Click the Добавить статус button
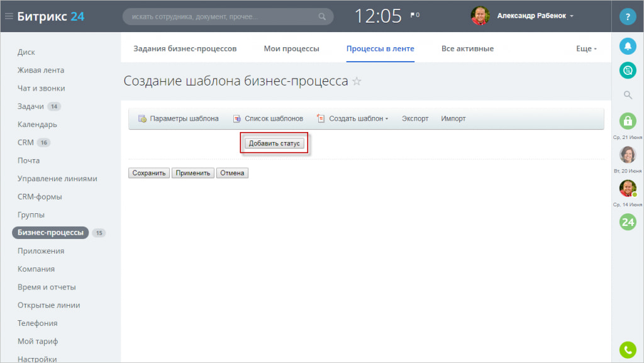 point(274,143)
